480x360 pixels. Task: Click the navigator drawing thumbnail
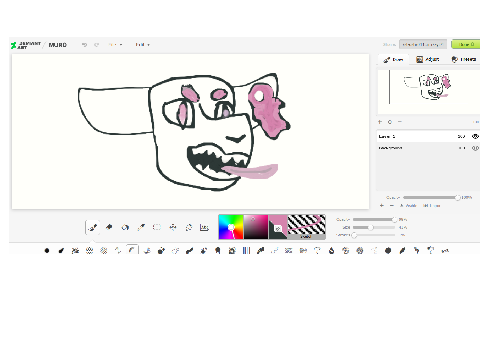tap(428, 92)
